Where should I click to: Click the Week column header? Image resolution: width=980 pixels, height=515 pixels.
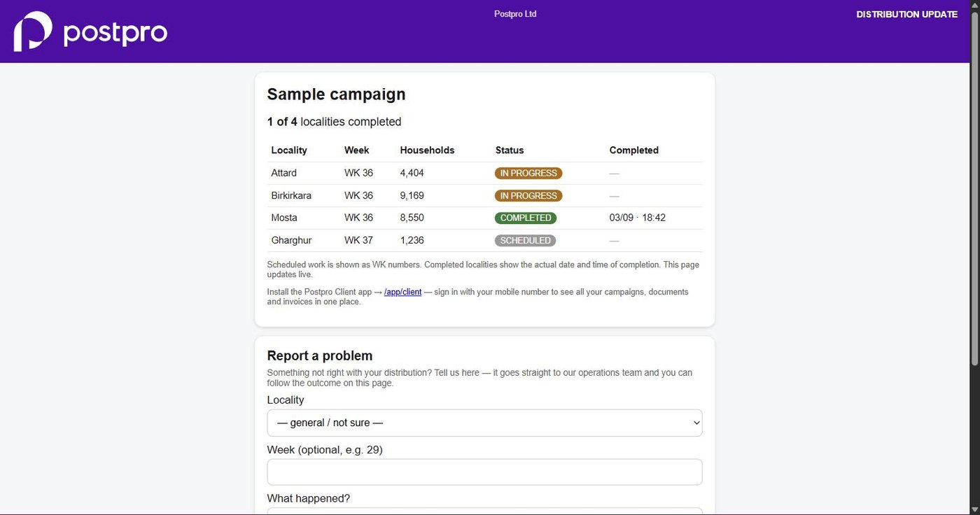356,150
